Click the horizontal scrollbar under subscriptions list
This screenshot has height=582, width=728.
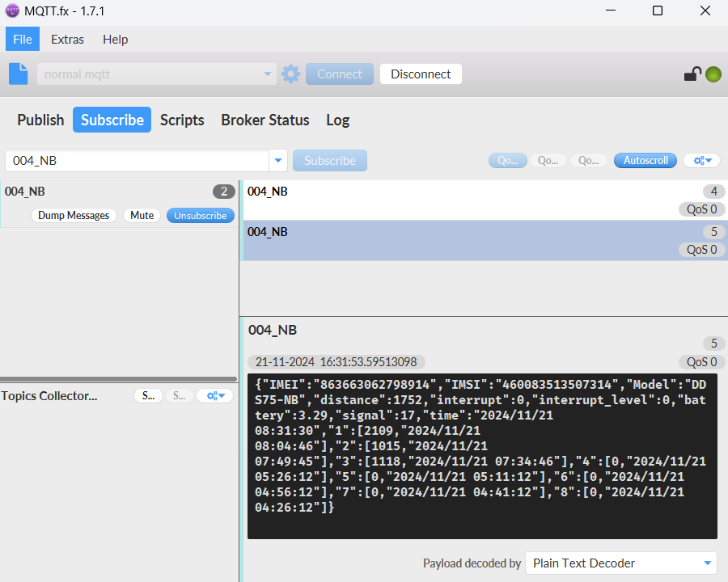coord(119,379)
